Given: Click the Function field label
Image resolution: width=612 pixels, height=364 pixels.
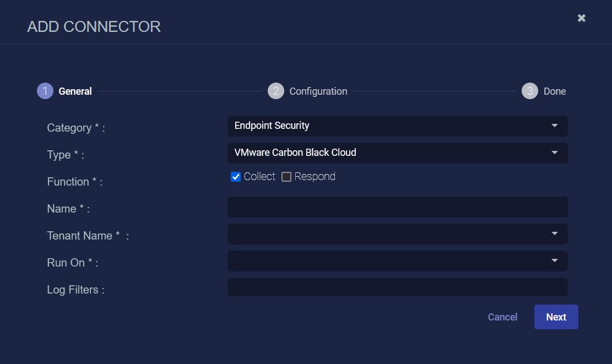Looking at the screenshot, I should pyautogui.click(x=74, y=182).
